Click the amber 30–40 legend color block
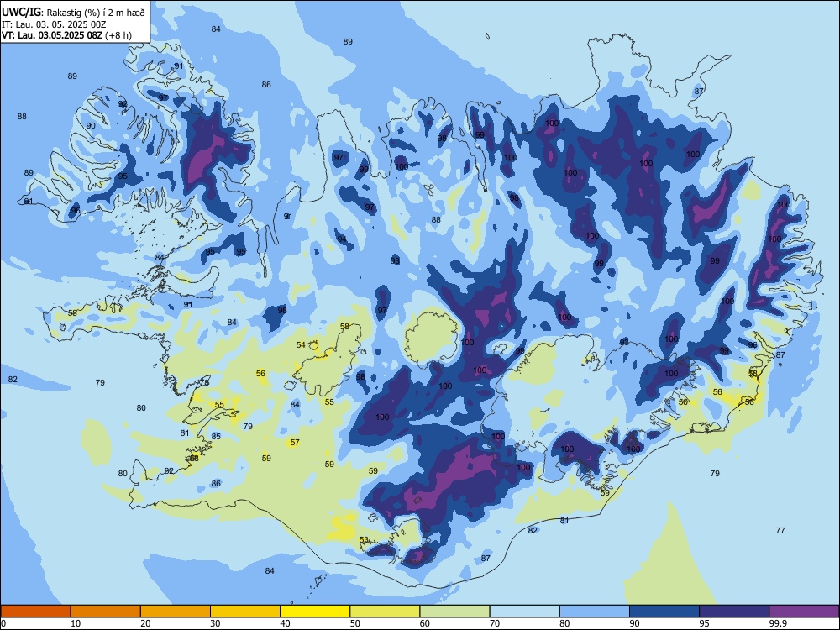 [x=245, y=612]
